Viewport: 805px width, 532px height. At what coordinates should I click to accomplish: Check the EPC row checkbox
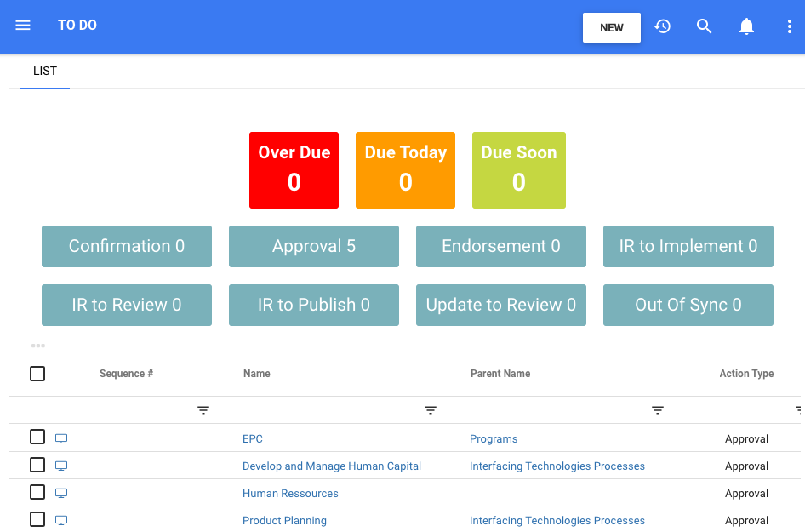37,438
